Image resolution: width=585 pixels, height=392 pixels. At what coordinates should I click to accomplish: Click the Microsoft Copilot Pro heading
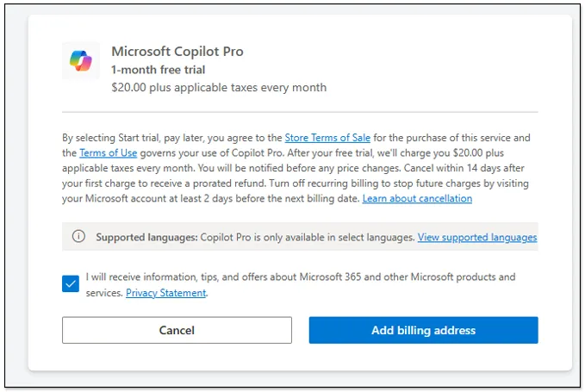(x=177, y=52)
